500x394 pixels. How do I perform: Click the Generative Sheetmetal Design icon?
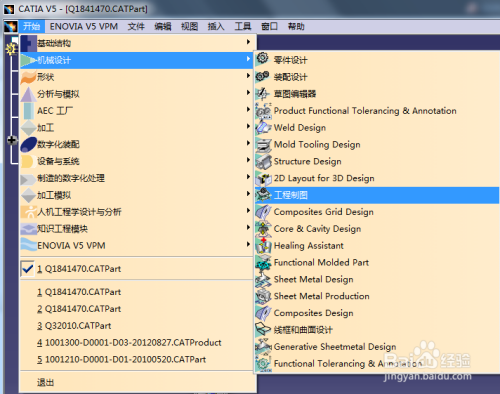click(x=263, y=347)
